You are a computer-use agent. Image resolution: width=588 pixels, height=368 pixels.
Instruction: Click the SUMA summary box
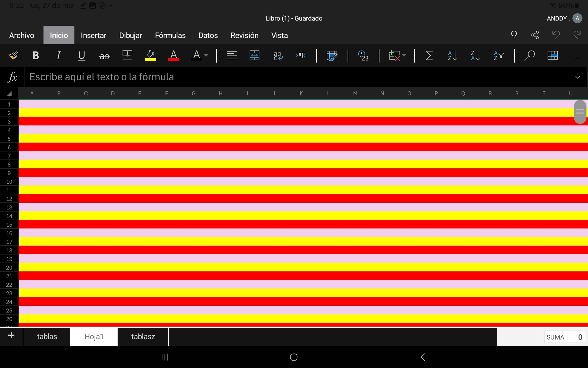click(x=564, y=337)
